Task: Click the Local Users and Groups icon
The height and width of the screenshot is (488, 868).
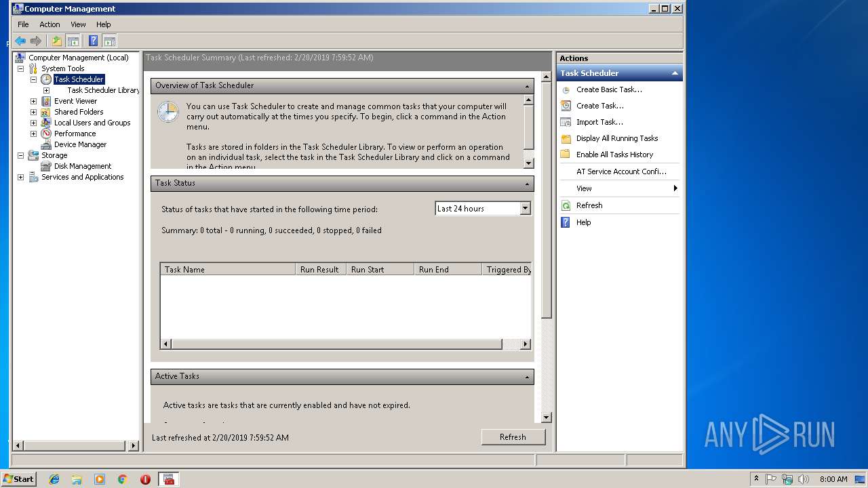Action: coord(46,123)
